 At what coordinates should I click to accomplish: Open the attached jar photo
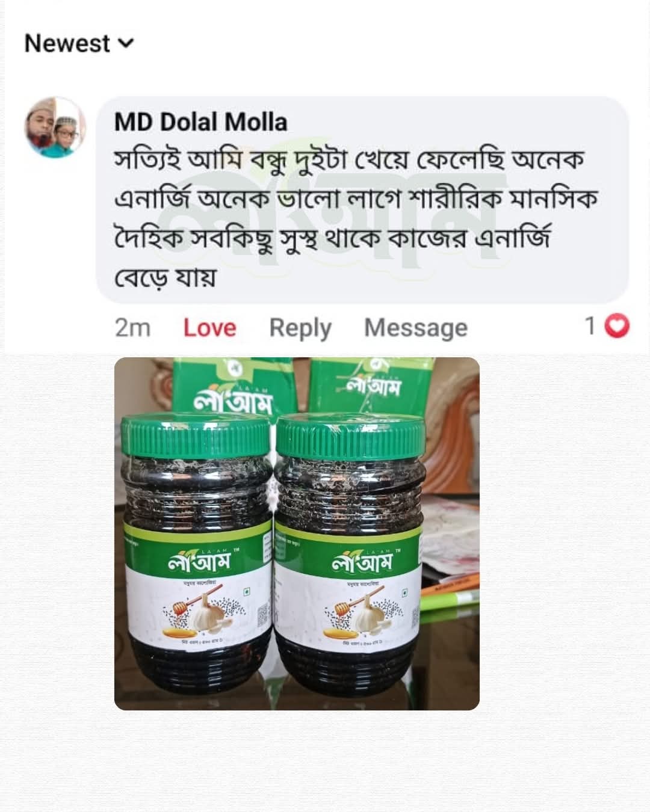coord(297,534)
